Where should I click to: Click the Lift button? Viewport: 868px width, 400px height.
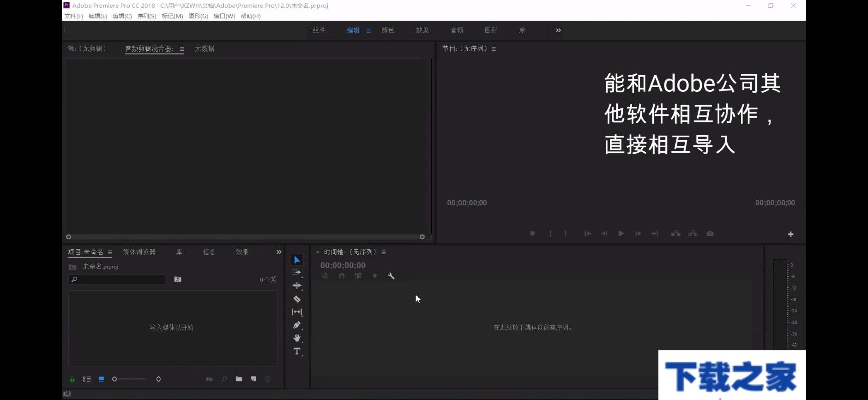tap(676, 234)
